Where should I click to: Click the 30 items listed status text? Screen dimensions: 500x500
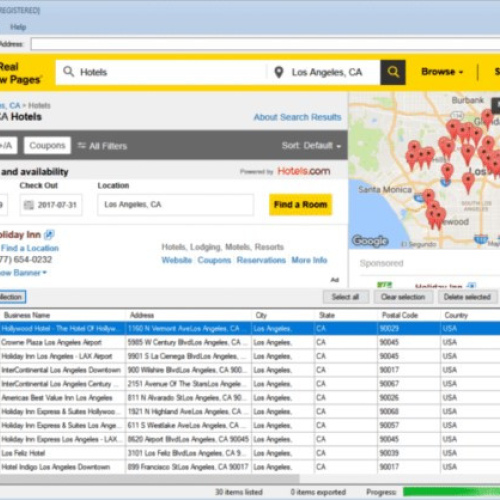point(239,492)
